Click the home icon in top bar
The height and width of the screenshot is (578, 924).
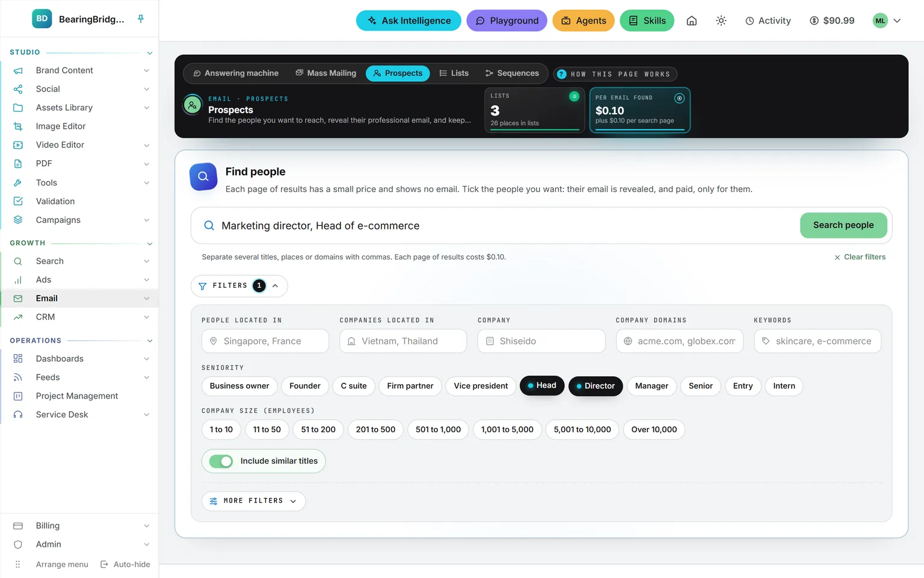tap(692, 20)
